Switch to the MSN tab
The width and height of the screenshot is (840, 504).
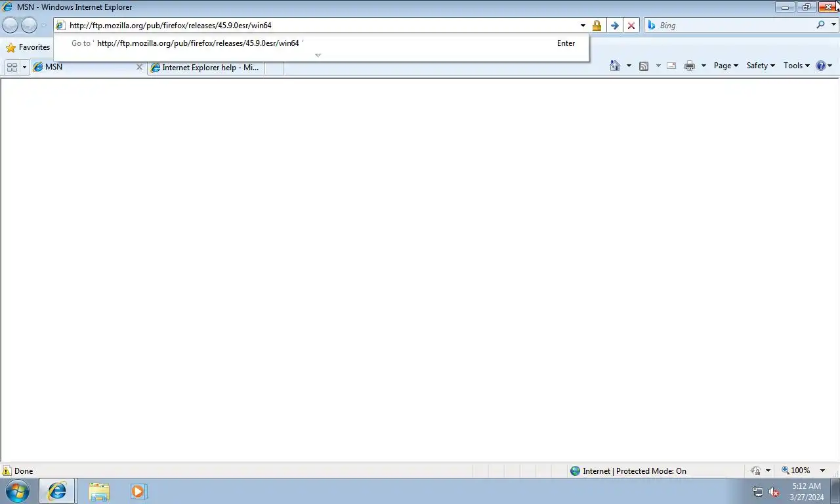tap(82, 67)
